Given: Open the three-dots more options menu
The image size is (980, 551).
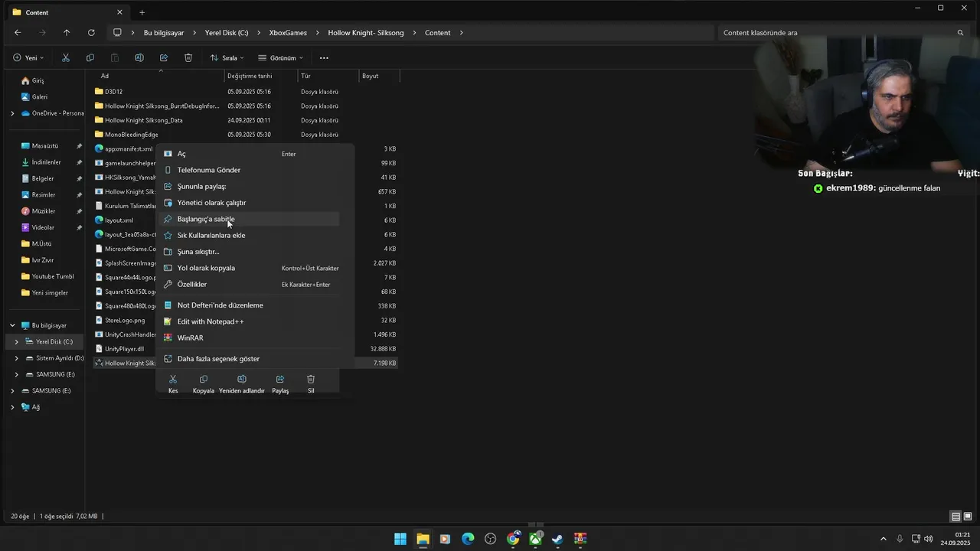Looking at the screenshot, I should [x=324, y=57].
